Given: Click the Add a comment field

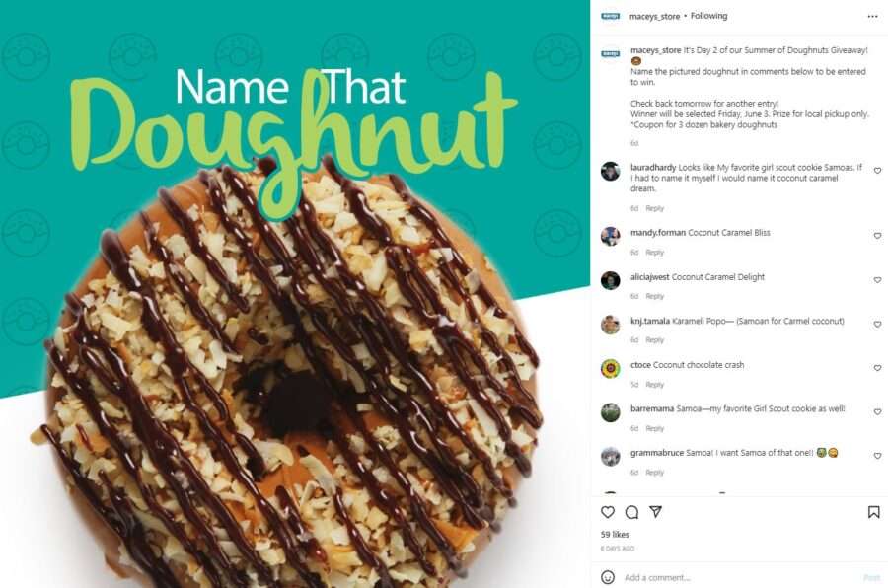Looking at the screenshot, I should [x=736, y=578].
